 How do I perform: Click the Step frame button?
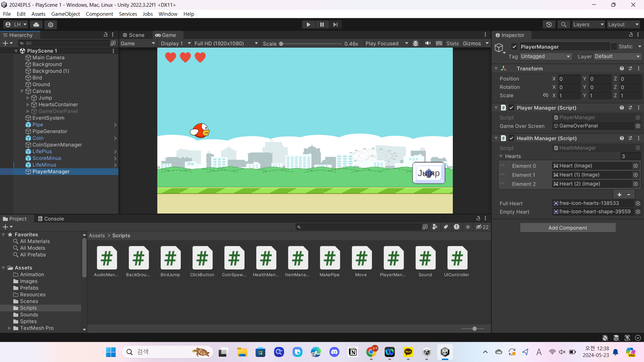point(335,24)
